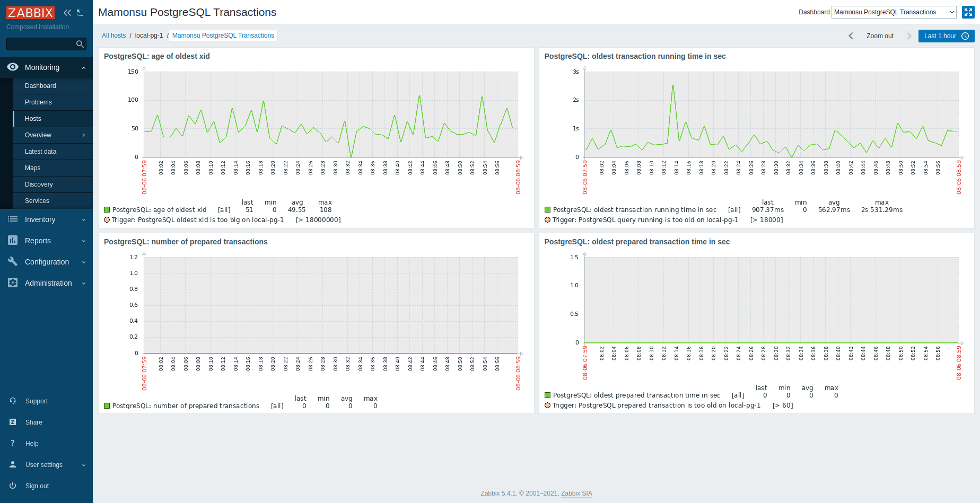Click the Administration gear icon
The height and width of the screenshot is (503, 980).
point(13,283)
